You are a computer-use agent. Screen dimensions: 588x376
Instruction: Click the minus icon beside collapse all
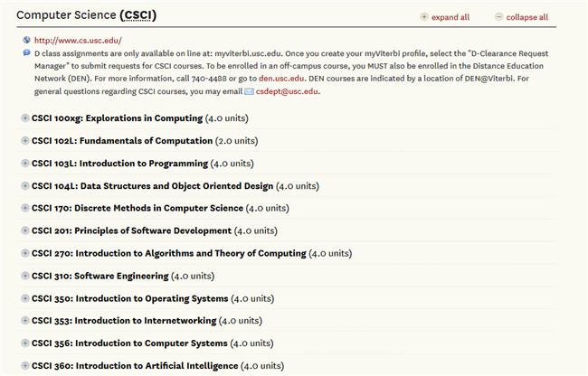tap(498, 17)
